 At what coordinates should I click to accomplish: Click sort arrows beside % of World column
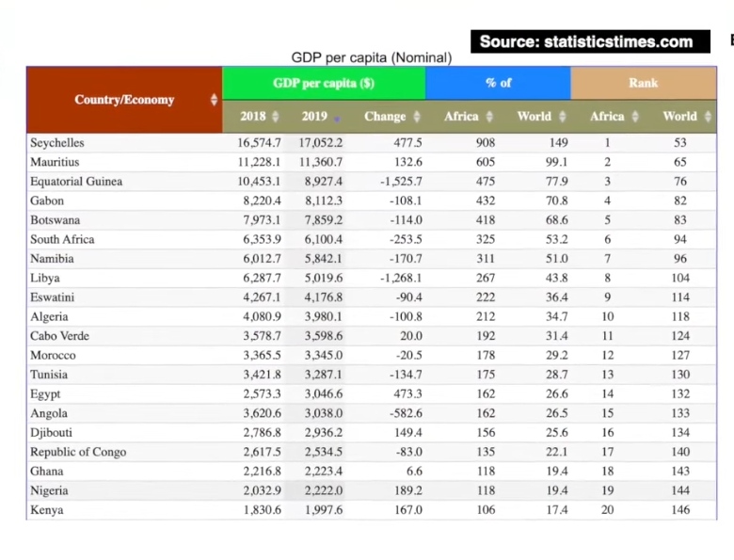562,116
